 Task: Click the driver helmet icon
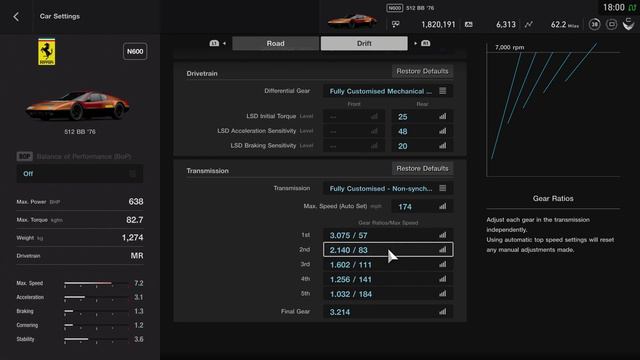point(628,24)
